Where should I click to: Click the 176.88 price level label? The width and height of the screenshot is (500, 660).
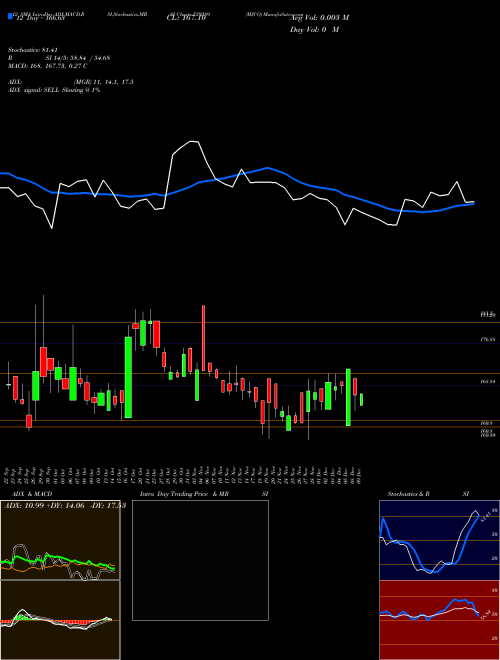coord(488,339)
